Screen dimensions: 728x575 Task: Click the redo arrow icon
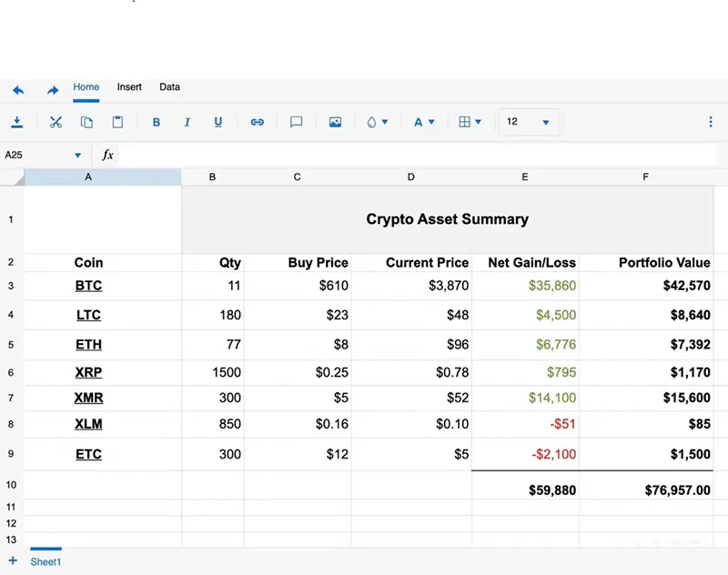(x=53, y=90)
